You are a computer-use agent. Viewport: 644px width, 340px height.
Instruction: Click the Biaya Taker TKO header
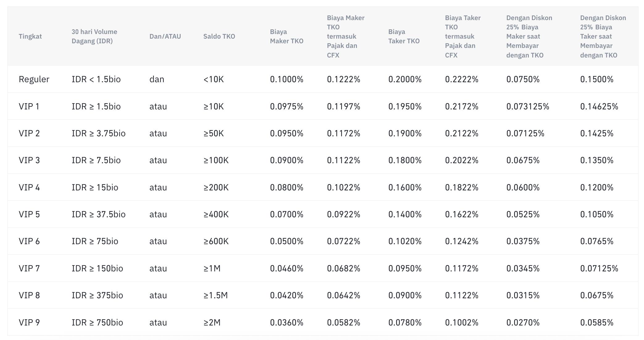tap(404, 36)
